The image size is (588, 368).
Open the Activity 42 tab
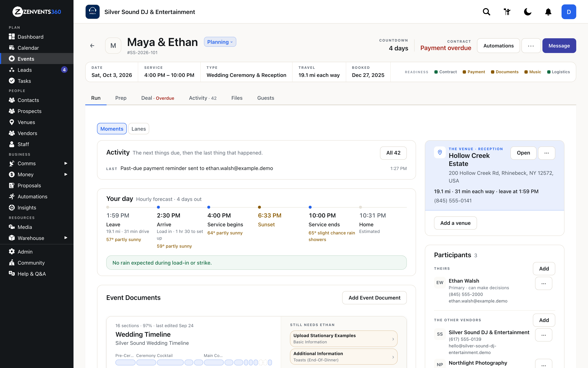(x=203, y=98)
